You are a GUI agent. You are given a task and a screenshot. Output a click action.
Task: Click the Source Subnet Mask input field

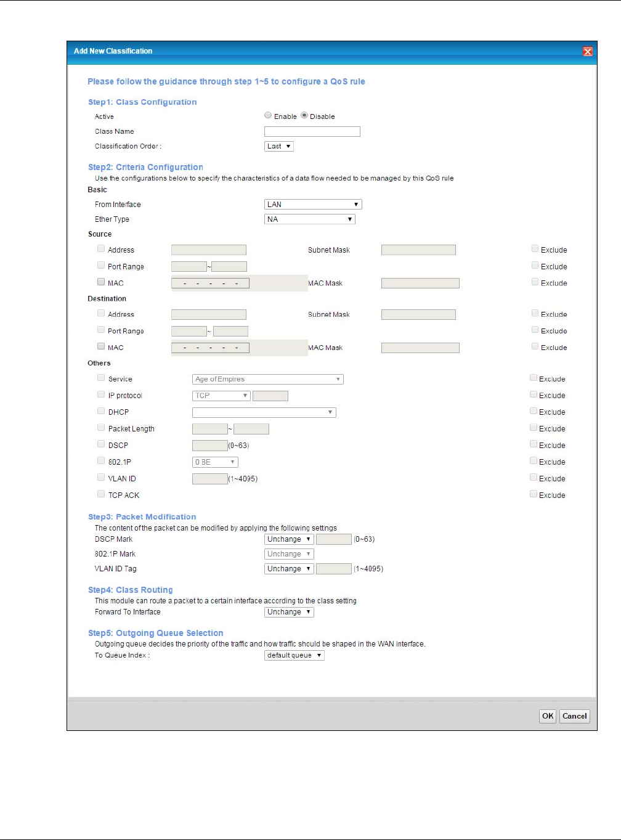tap(418, 250)
